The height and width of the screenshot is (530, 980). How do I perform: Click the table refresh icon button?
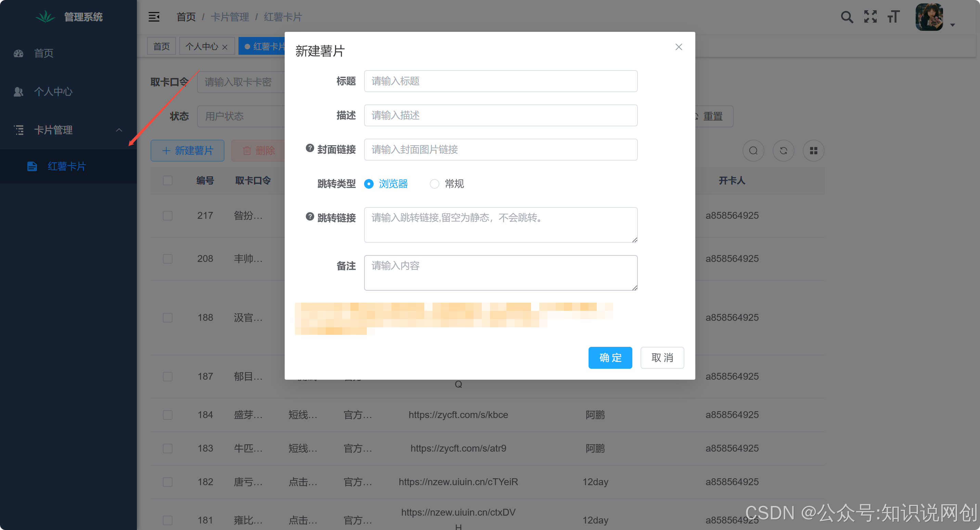(783, 151)
